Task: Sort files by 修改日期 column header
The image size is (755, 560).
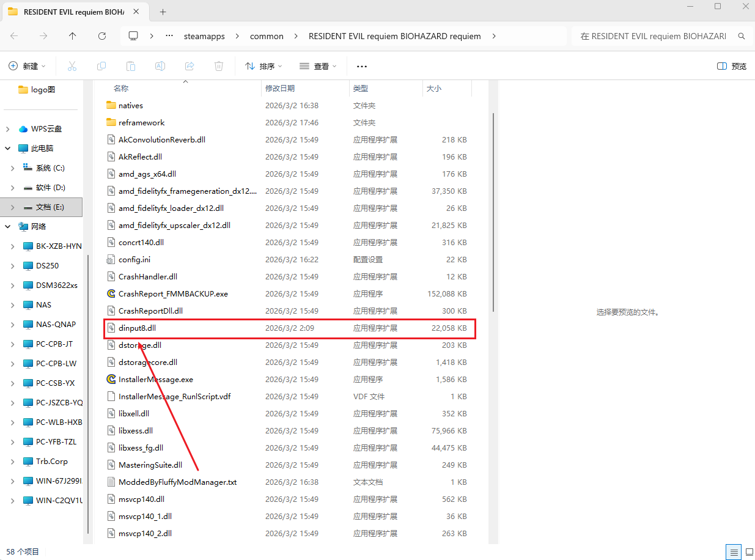Action: 280,89
